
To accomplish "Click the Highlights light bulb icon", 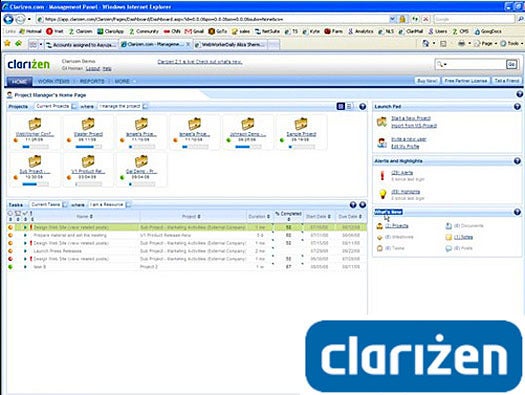I will tap(382, 194).
